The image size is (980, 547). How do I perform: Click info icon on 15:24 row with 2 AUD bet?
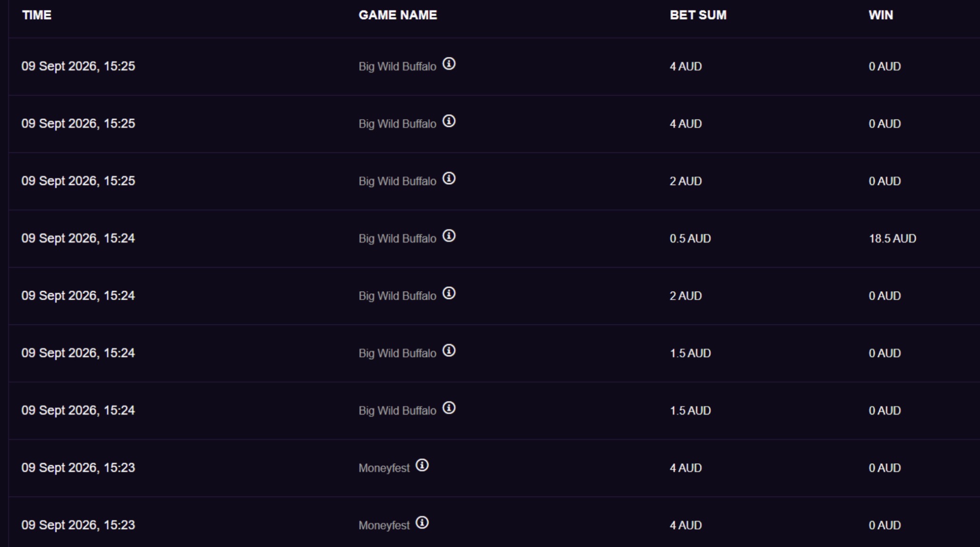pos(449,293)
